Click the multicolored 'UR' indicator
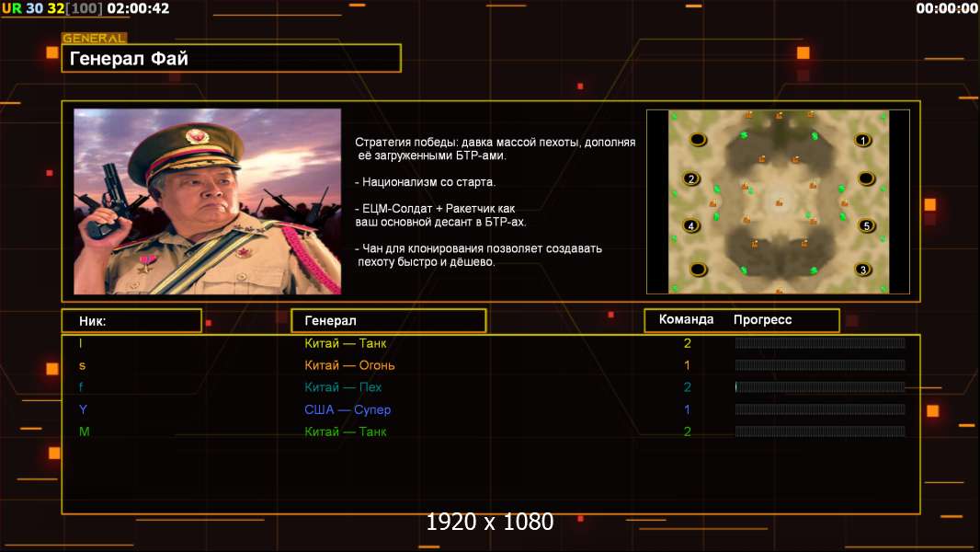The image size is (980, 552). click(11, 8)
